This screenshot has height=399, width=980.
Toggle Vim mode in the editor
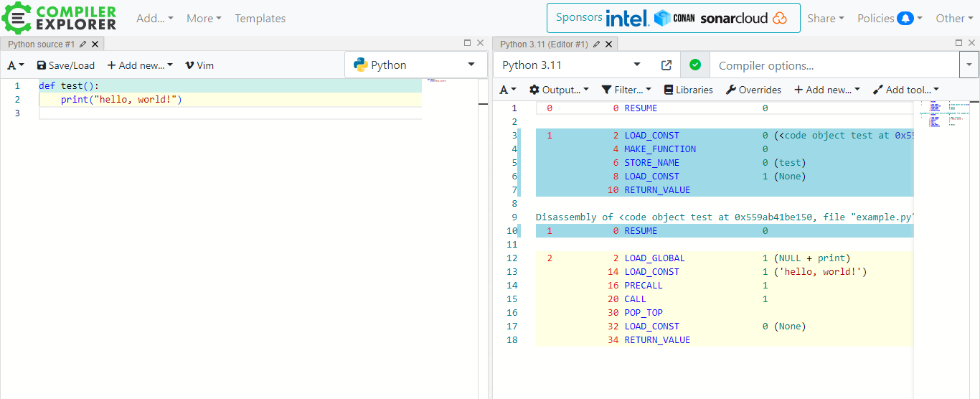[x=199, y=65]
